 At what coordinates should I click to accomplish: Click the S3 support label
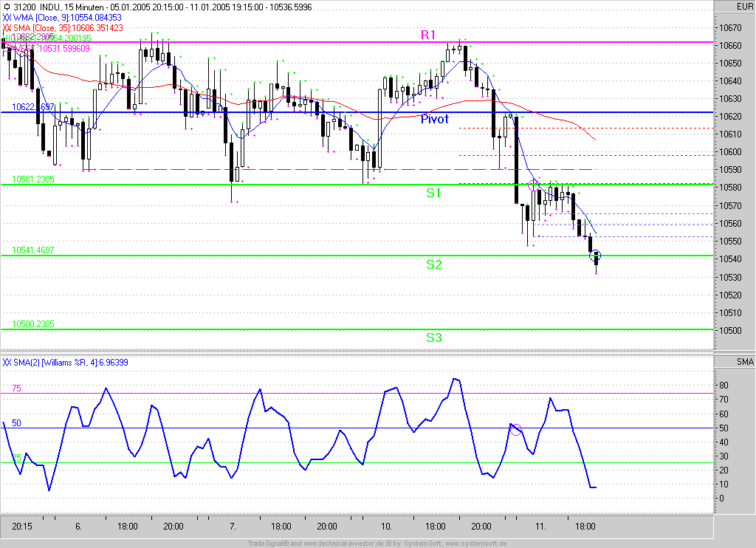pos(433,338)
